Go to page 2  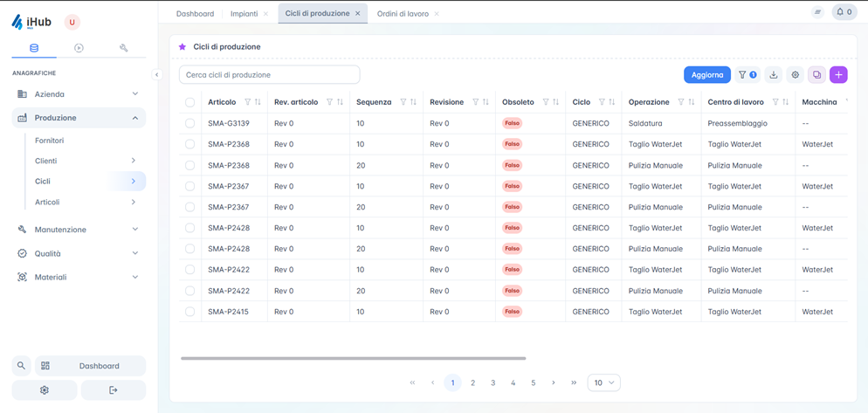click(x=472, y=382)
